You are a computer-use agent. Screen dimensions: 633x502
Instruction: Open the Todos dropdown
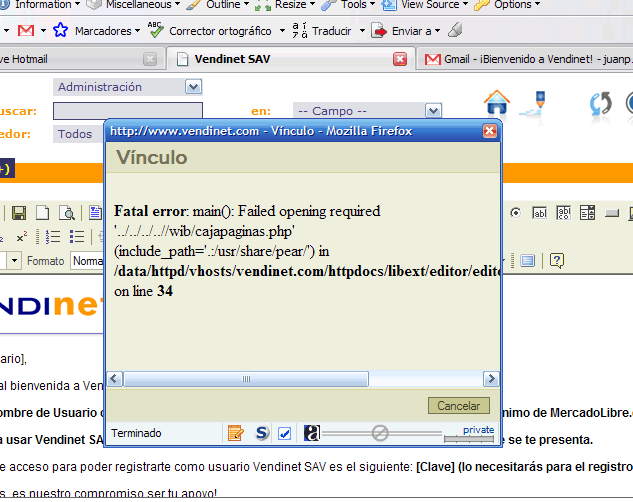pyautogui.click(x=78, y=134)
